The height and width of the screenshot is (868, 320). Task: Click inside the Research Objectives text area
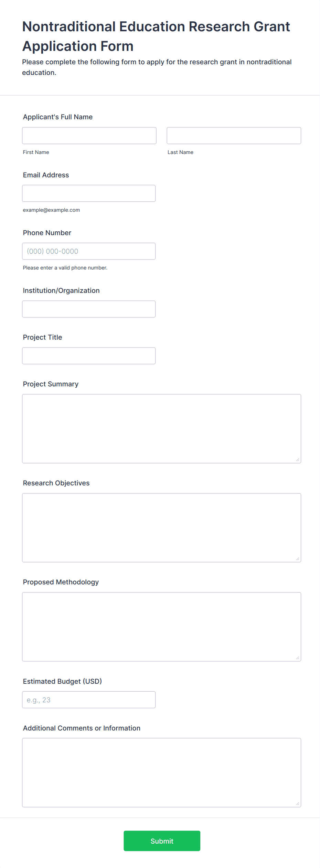point(161,527)
